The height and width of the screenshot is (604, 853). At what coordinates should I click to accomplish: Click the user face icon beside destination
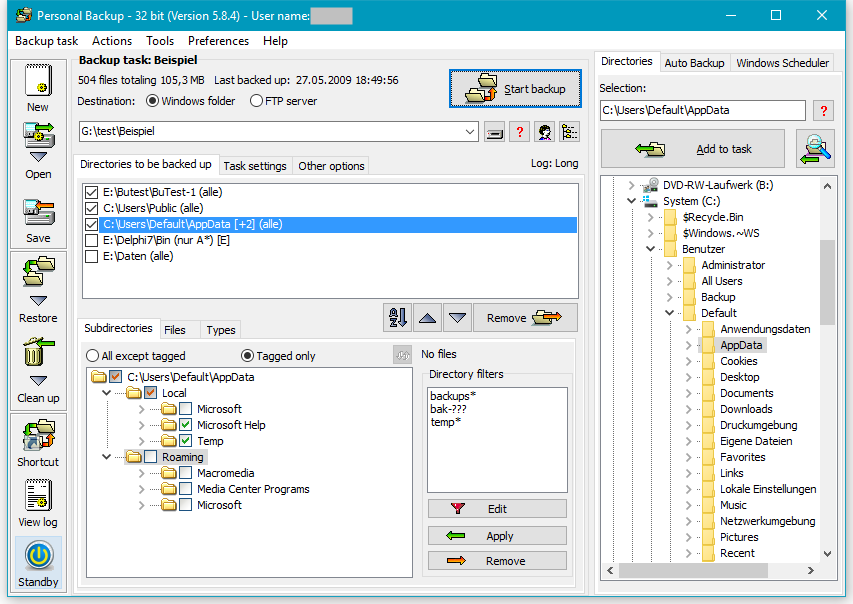[545, 132]
